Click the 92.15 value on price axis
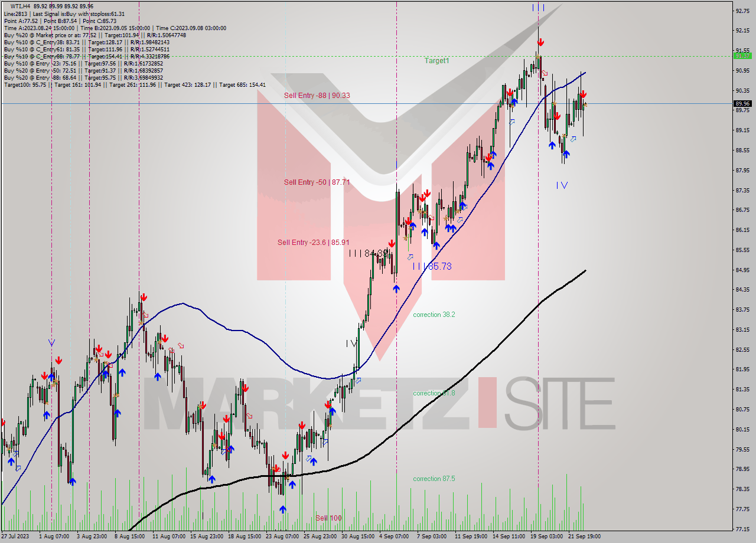The height and width of the screenshot is (543, 756). (x=742, y=31)
